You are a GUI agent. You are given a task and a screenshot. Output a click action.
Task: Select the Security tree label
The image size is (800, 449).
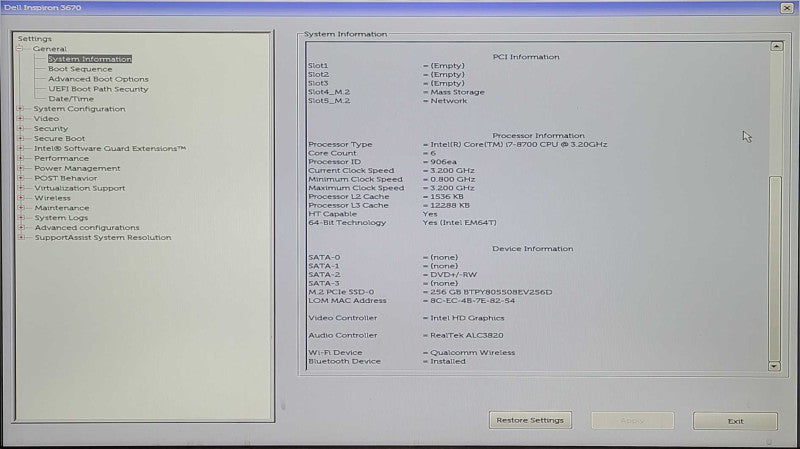(51, 129)
